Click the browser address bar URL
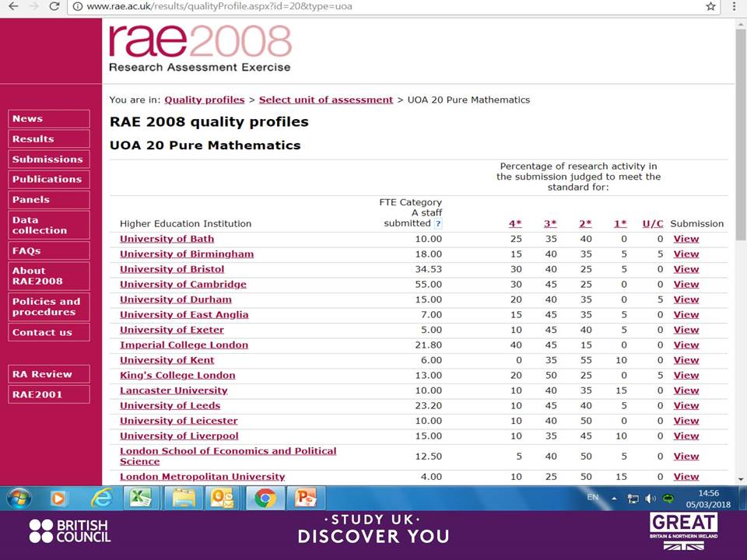Screen dimensions: 747x560 click(219, 7)
